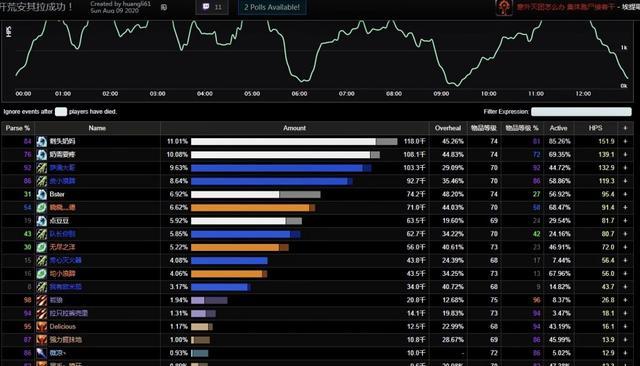This screenshot has width=640, height=366.
Task: Click the 85.26% active cell
Action: tap(560, 142)
